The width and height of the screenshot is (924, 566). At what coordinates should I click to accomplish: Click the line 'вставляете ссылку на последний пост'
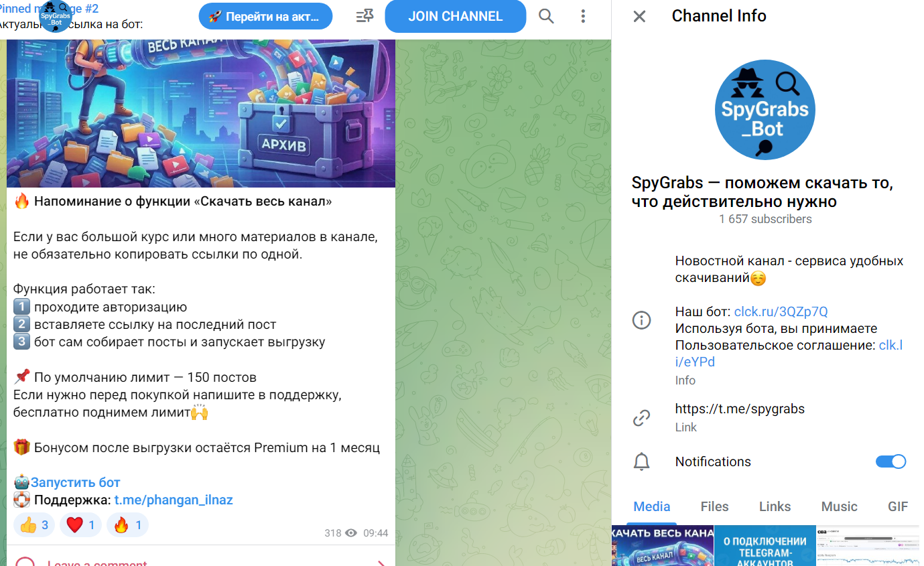(x=155, y=325)
